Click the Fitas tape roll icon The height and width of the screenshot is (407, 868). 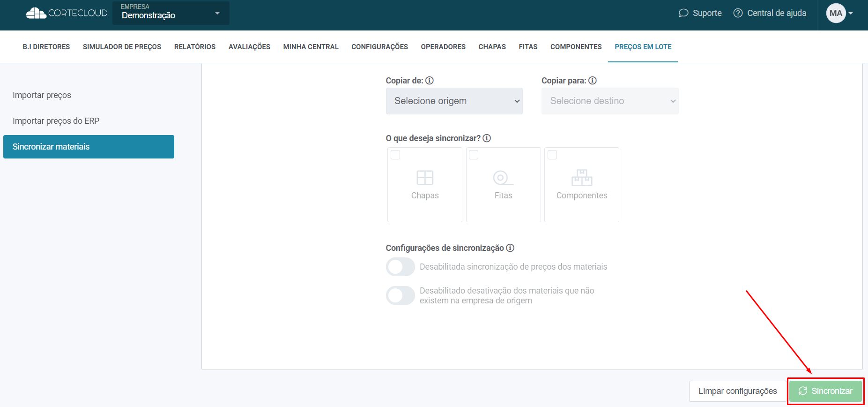[x=503, y=178]
